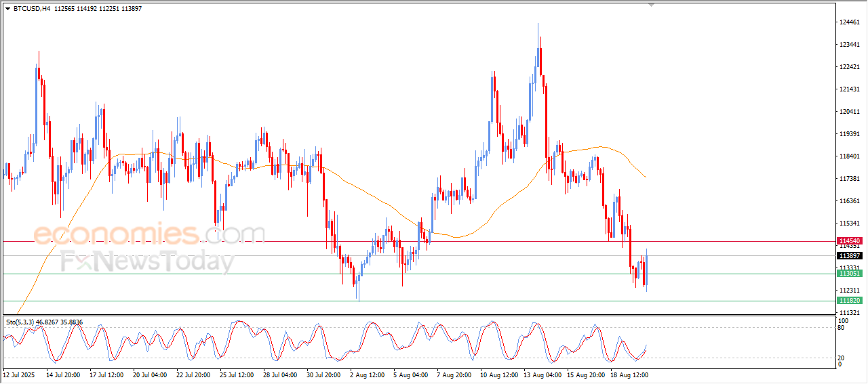Viewport: 868px width, 384px height.
Task: Click the 25 Jul 12:00 time label
Action: pyautogui.click(x=237, y=374)
